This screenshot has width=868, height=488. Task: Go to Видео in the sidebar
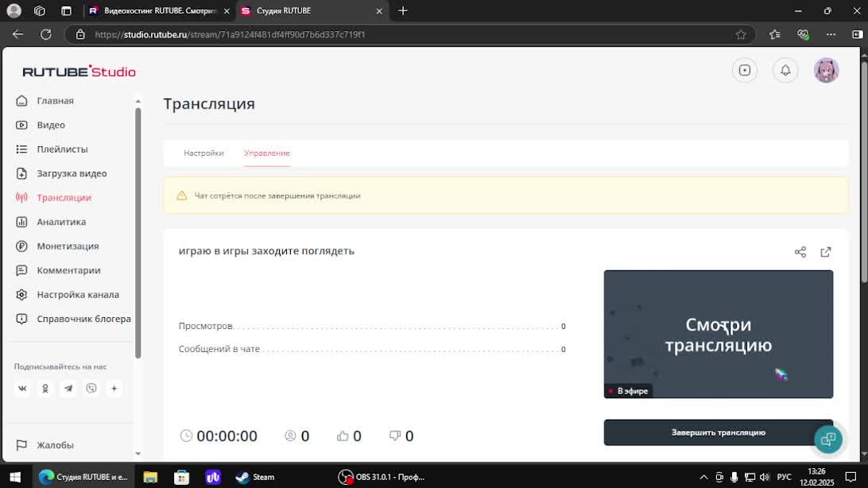coord(50,125)
